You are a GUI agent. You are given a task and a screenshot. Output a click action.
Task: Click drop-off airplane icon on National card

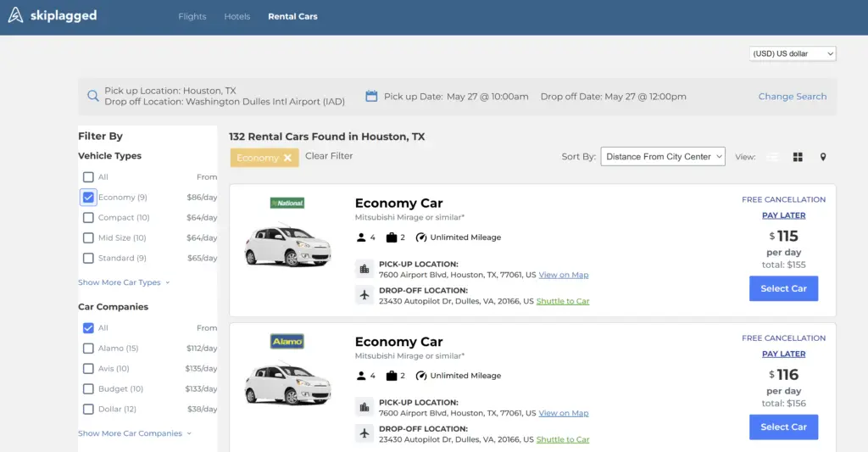(364, 294)
